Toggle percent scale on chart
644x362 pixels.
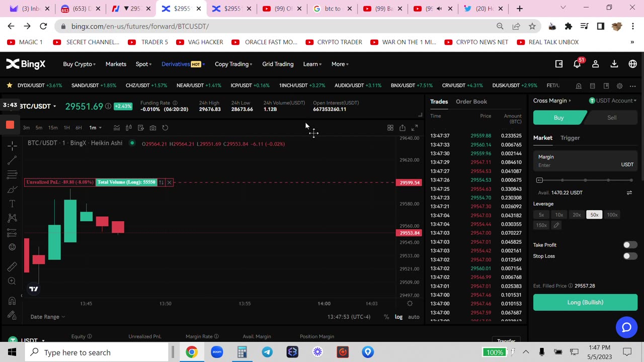pyautogui.click(x=386, y=317)
